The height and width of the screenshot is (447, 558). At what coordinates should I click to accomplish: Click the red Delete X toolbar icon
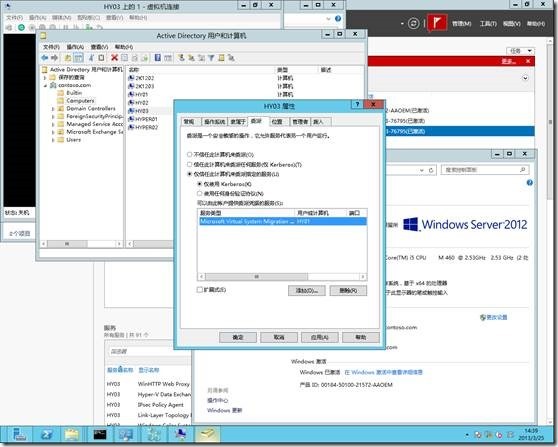pos(114,58)
